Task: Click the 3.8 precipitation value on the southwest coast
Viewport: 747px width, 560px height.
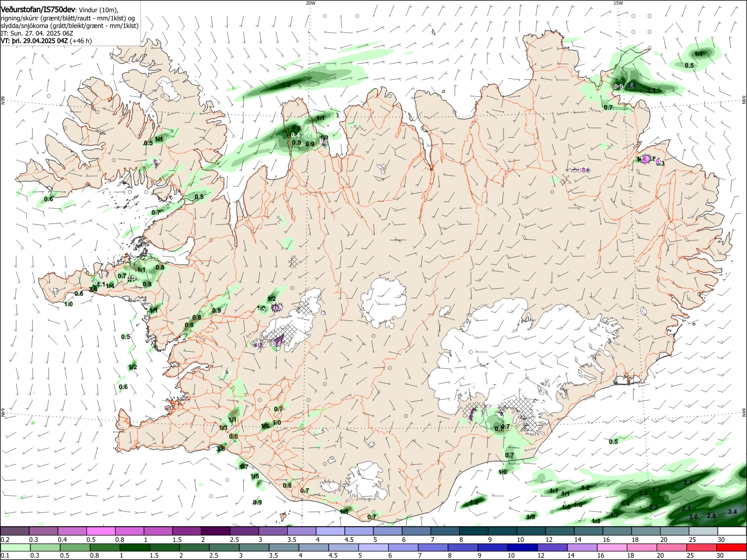Action: [x=221, y=449]
